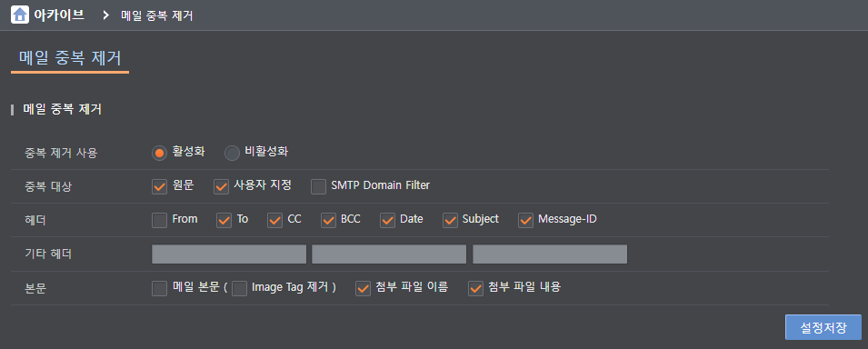The image size is (868, 349).
Task: Uncheck the 사용자 지정 checkbox
Action: [x=222, y=186]
